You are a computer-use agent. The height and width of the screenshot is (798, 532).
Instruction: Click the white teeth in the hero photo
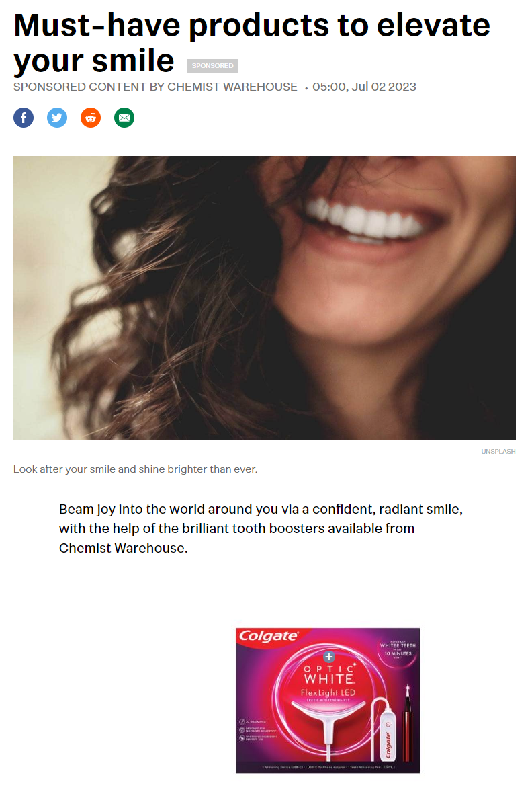click(367, 219)
